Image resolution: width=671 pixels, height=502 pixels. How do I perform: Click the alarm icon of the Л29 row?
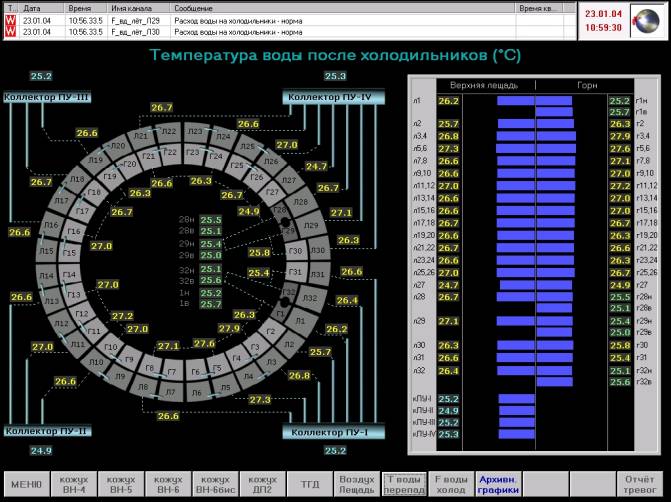11,19
